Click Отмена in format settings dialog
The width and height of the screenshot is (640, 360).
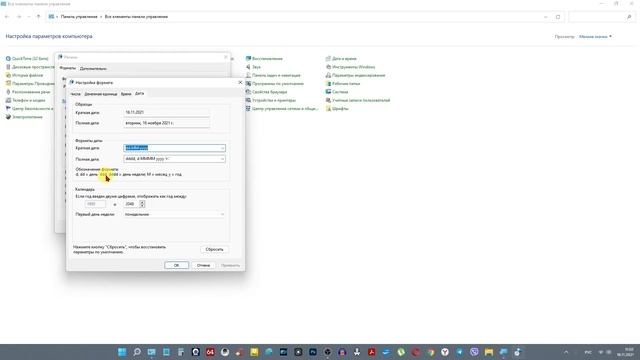[203, 265]
